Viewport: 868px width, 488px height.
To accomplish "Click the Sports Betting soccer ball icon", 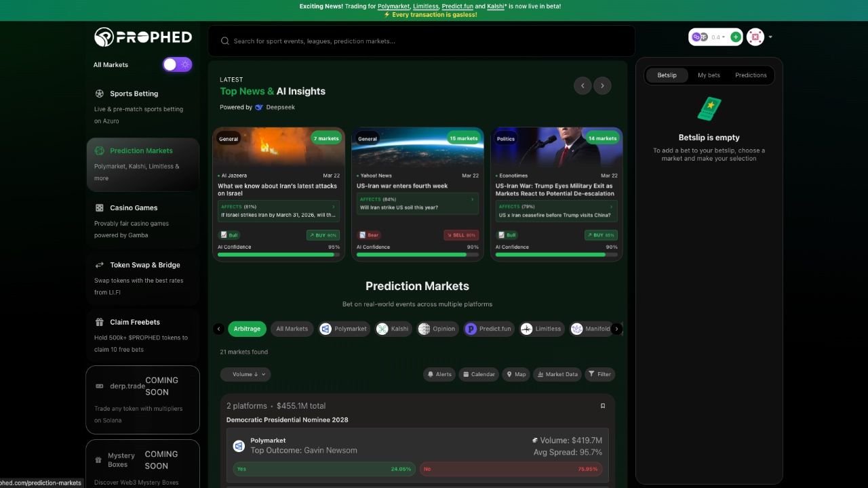I will [x=100, y=94].
